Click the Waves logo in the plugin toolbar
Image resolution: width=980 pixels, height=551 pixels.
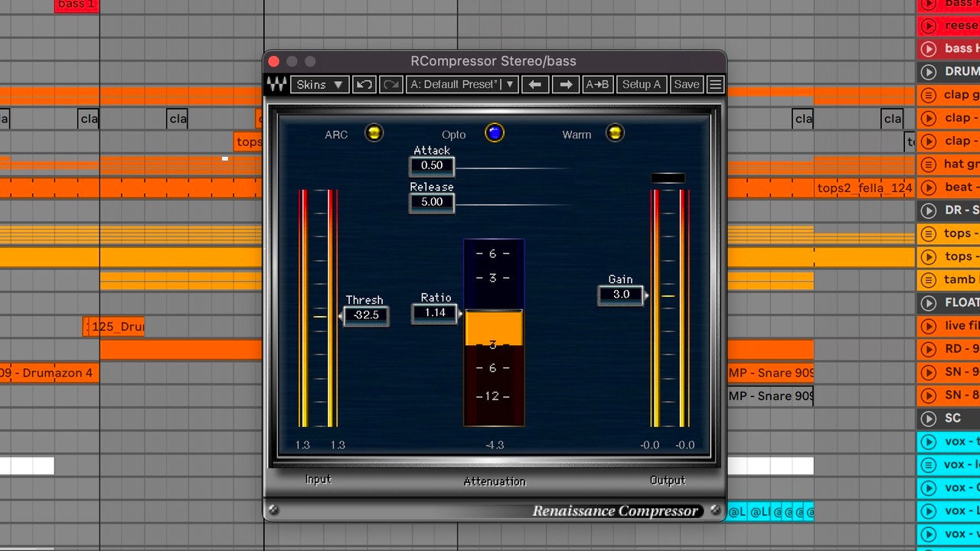[277, 84]
